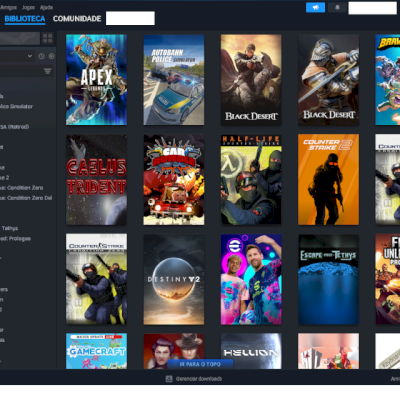
Task: Click the downloads manager icon
Action: tap(169, 379)
